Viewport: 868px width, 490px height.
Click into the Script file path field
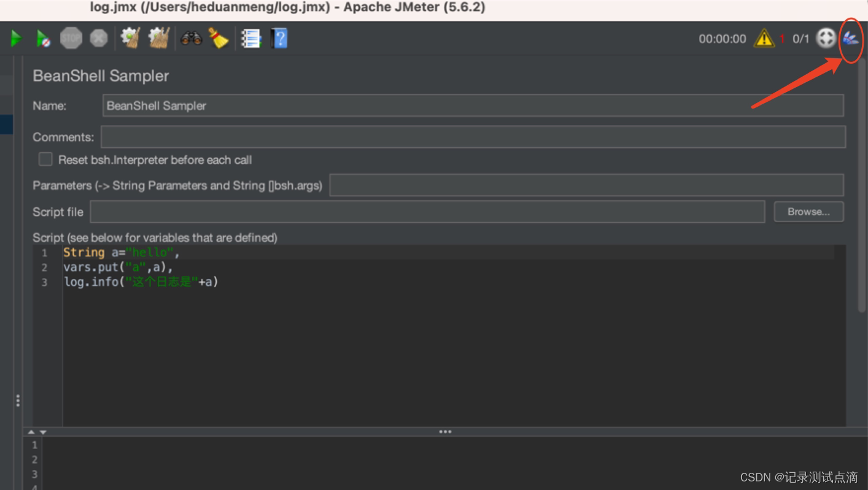tap(427, 212)
